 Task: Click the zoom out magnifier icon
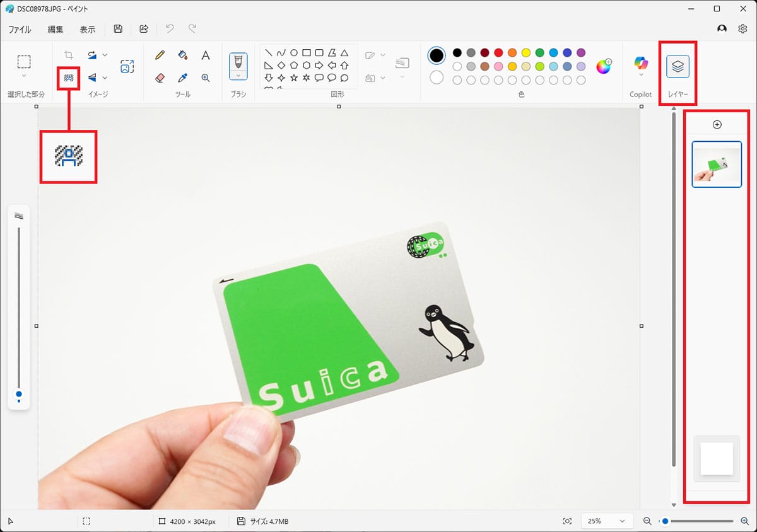647,521
